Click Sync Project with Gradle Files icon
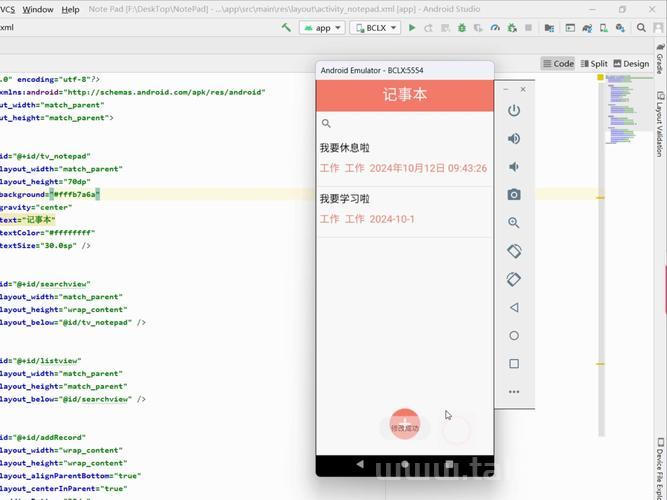 pyautogui.click(x=587, y=28)
